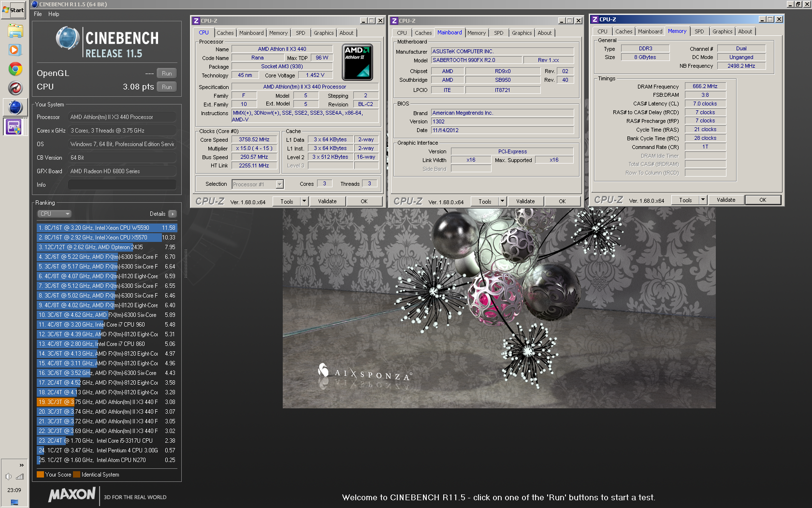Click the rendered spheres preview image
This screenshot has height=508, width=812.
pos(499,308)
